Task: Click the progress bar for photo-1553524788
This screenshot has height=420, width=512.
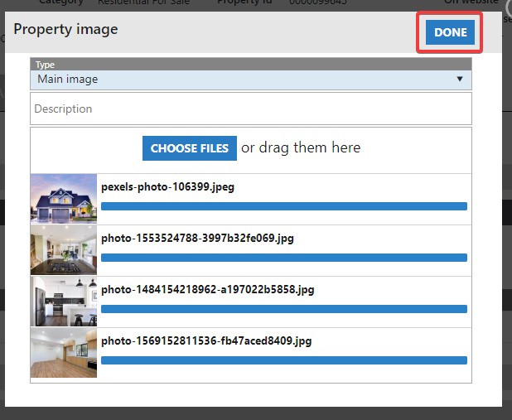Action: [283, 258]
